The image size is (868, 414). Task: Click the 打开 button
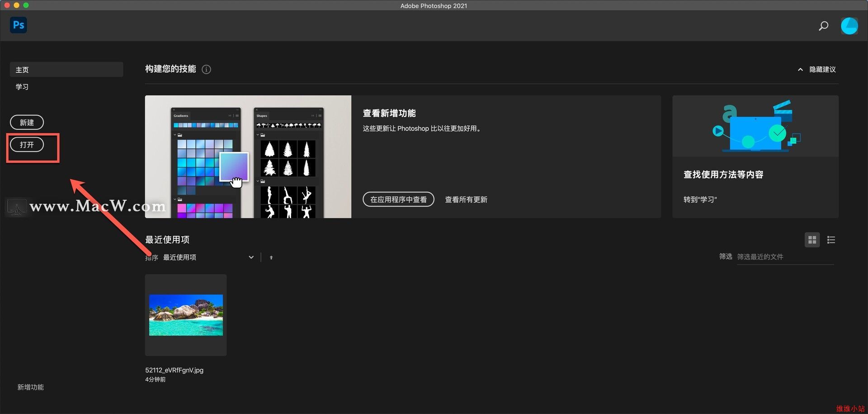point(27,145)
